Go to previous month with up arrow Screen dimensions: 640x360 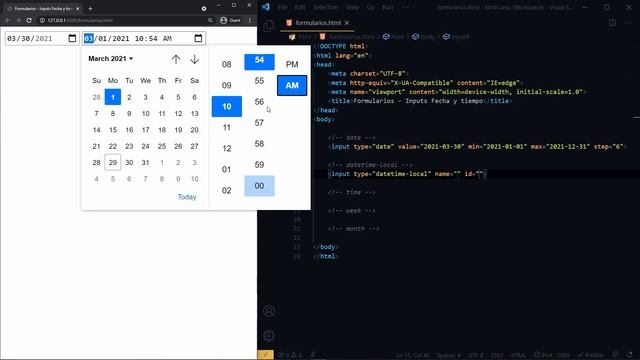coord(176,59)
